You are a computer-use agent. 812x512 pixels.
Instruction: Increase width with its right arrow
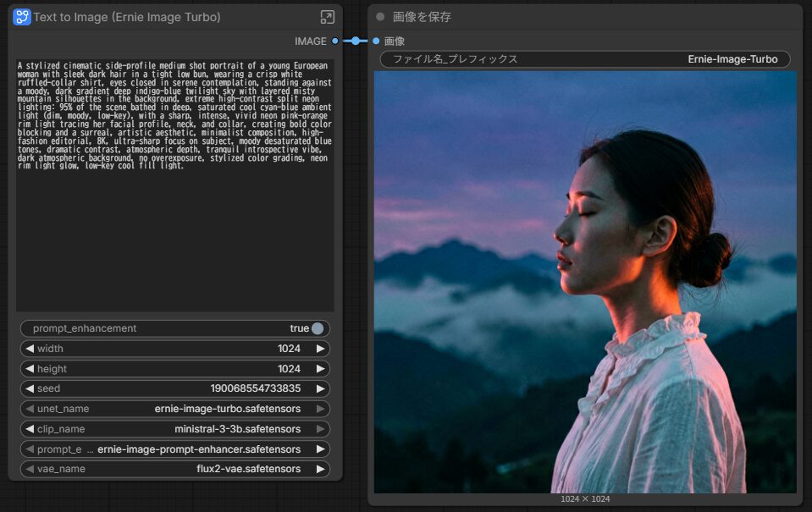pyautogui.click(x=320, y=349)
